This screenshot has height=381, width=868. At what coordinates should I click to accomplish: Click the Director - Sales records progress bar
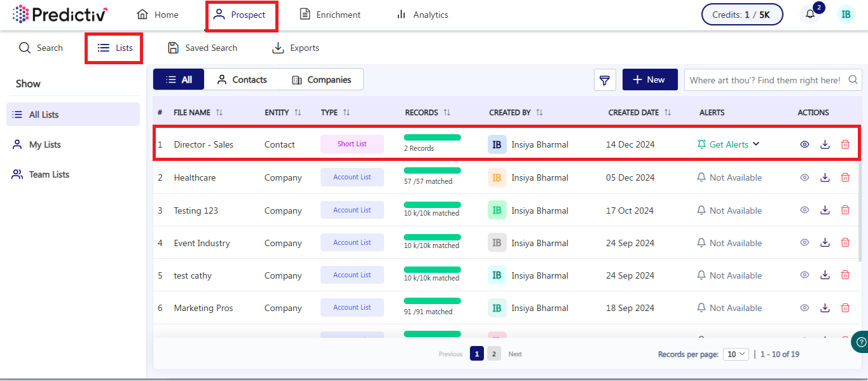pos(432,137)
